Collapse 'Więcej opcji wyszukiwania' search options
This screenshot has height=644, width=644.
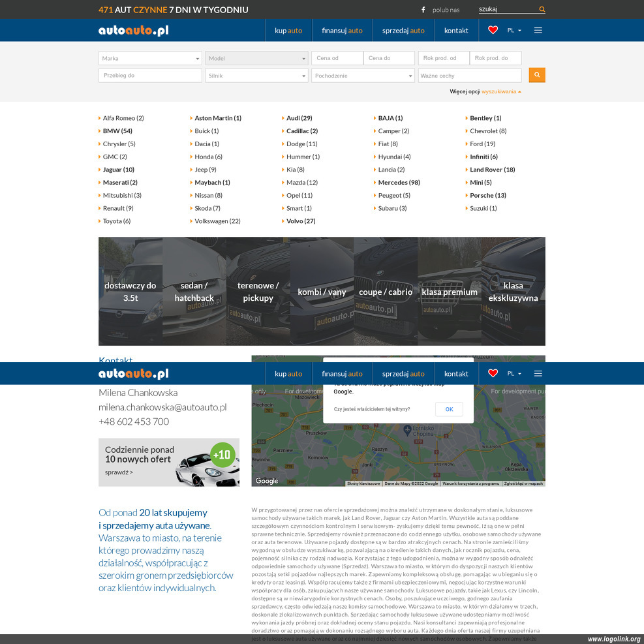coord(485,91)
